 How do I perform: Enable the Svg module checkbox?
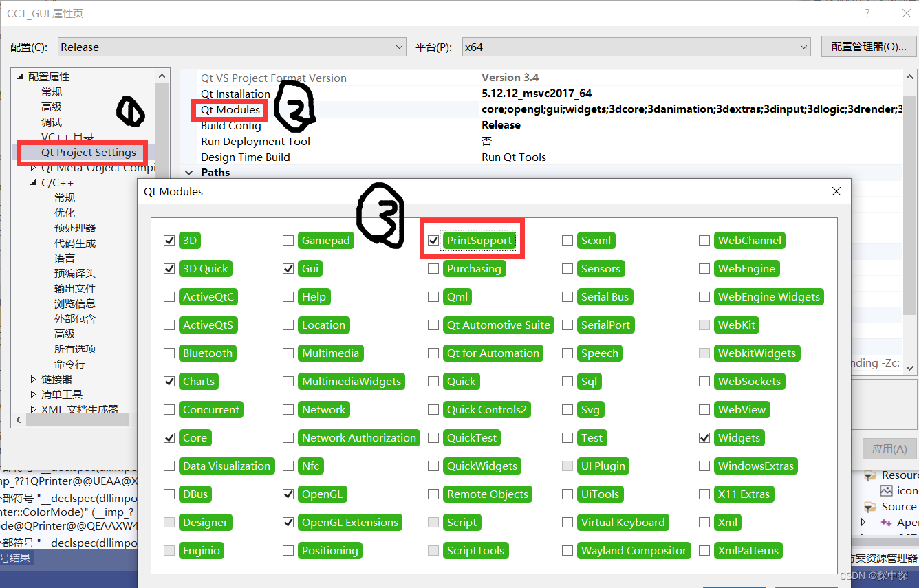click(x=567, y=409)
